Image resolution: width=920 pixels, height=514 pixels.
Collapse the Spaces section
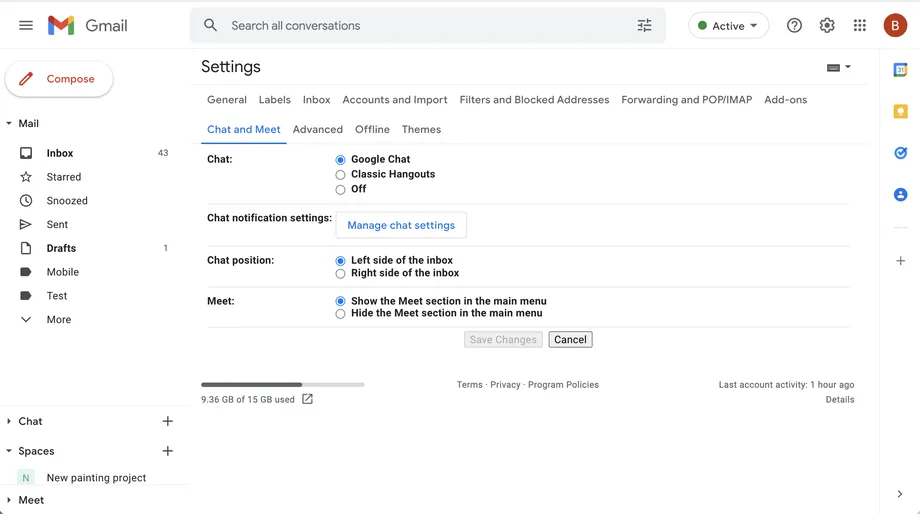[9, 451]
